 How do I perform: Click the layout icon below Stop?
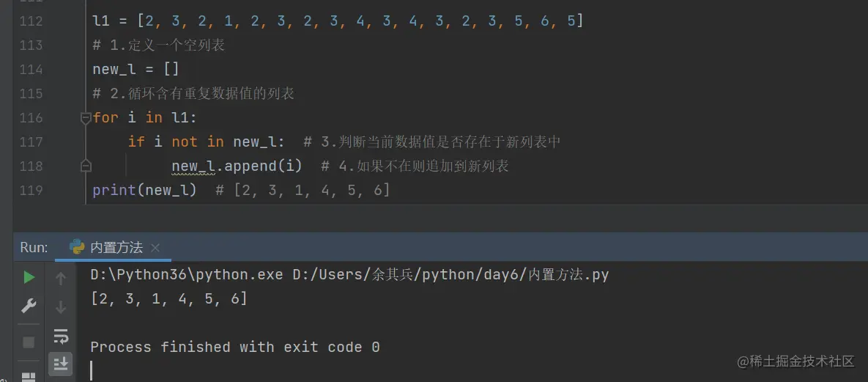29,377
